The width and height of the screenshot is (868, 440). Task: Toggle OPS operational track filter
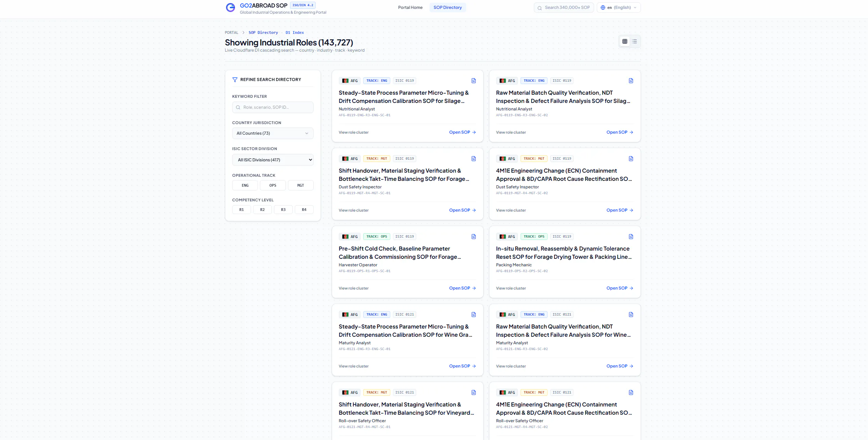coord(273,185)
